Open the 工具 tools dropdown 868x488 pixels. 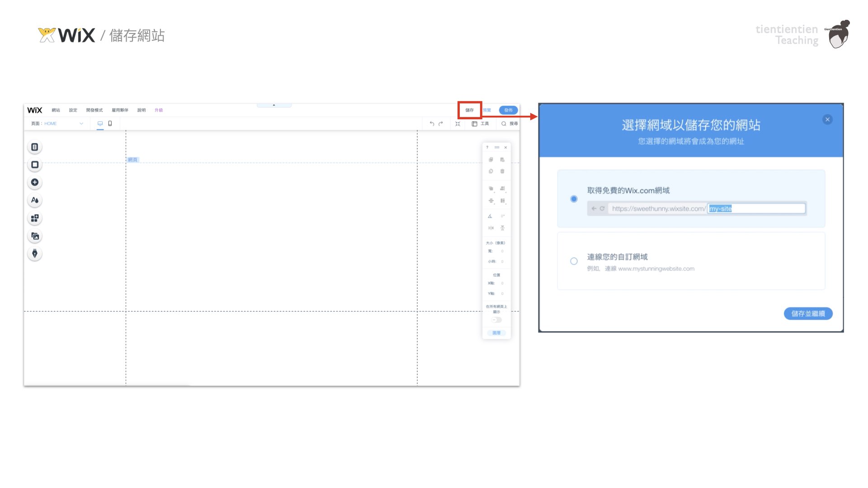click(481, 124)
